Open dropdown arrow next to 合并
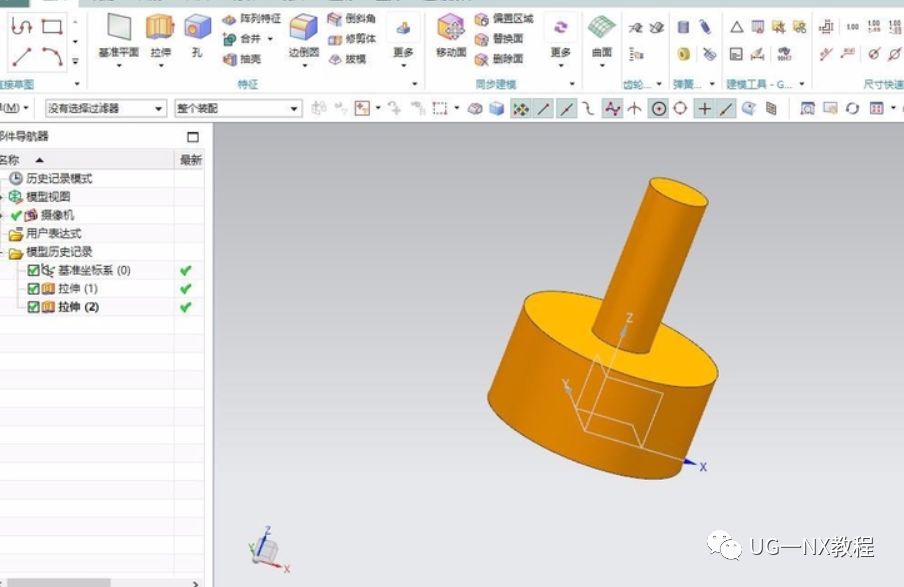 tap(270, 39)
